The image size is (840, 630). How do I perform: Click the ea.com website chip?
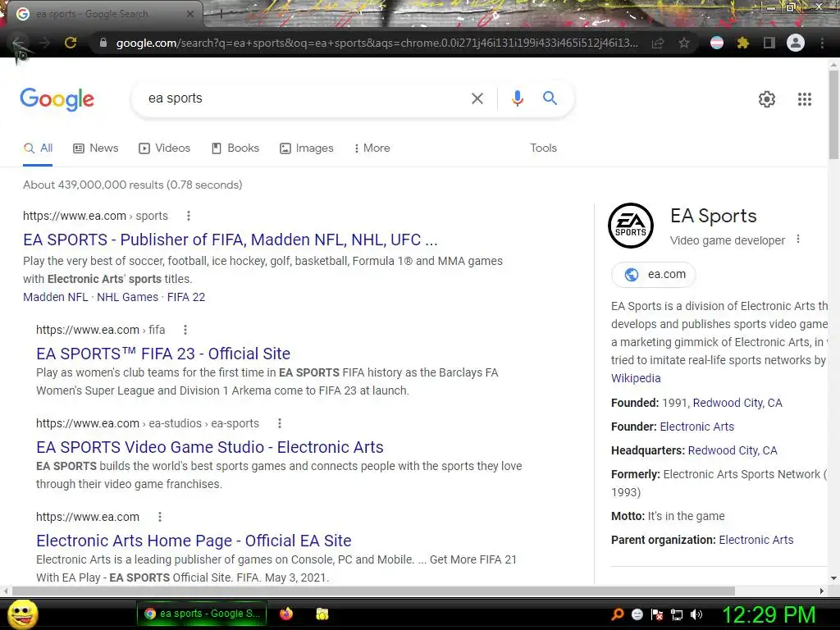[x=654, y=274]
